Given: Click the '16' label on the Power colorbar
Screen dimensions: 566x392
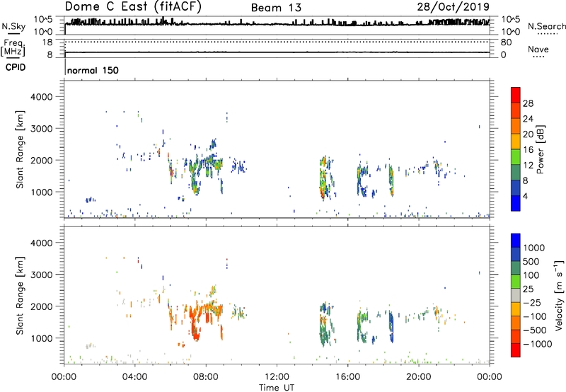Looking at the screenshot, I should 528,149.
